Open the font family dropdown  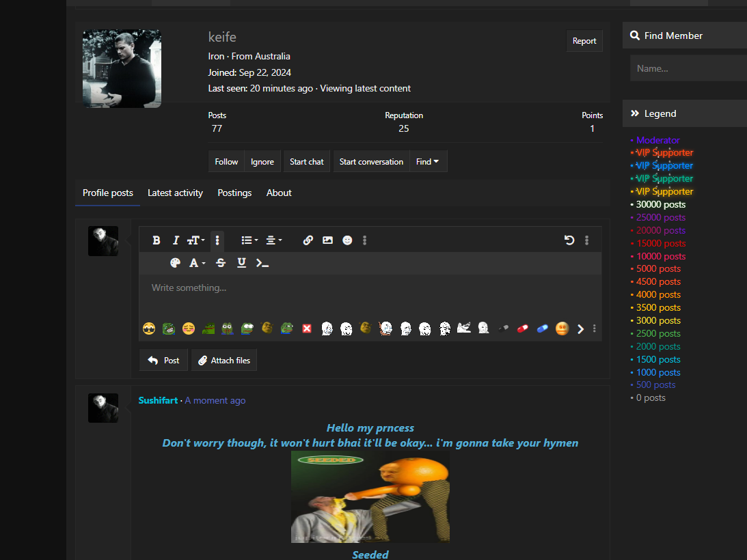pyautogui.click(x=198, y=263)
